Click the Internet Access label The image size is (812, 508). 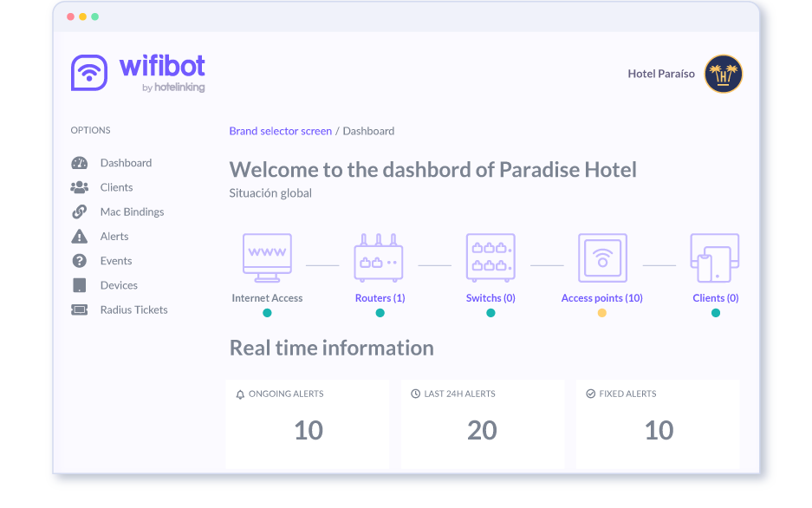267,297
